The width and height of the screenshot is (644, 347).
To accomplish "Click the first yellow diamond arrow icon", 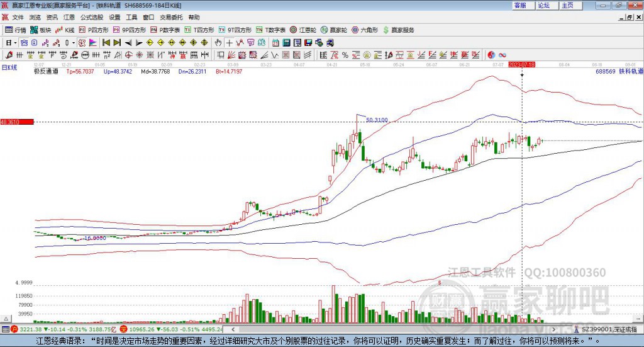I will (x=150, y=43).
